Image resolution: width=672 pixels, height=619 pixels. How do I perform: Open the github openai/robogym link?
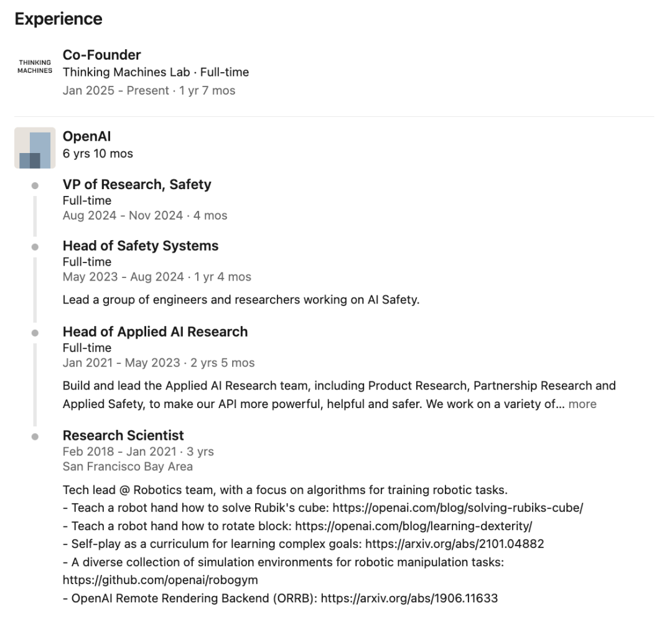(161, 580)
